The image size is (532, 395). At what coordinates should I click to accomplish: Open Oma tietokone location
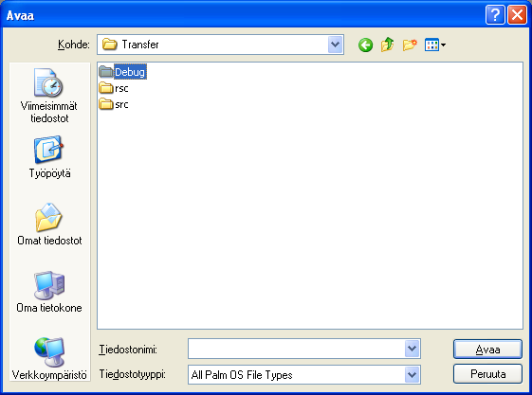(49, 292)
